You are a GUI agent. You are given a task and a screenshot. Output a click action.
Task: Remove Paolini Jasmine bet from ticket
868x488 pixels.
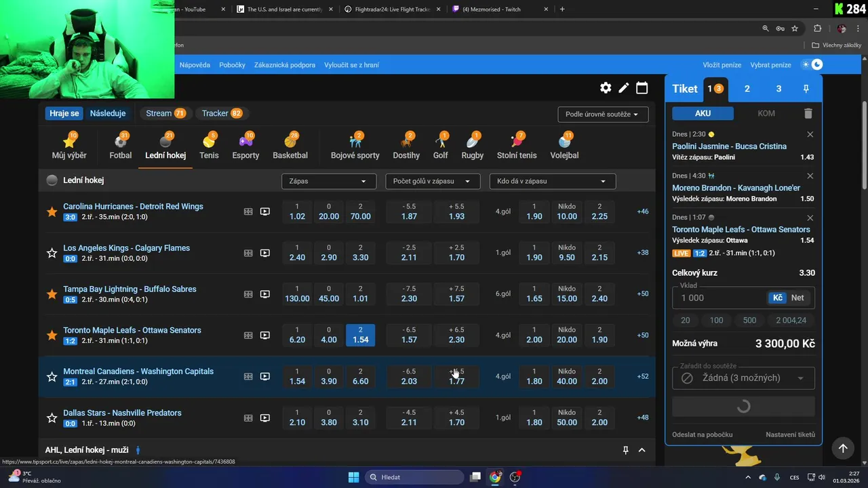(810, 134)
